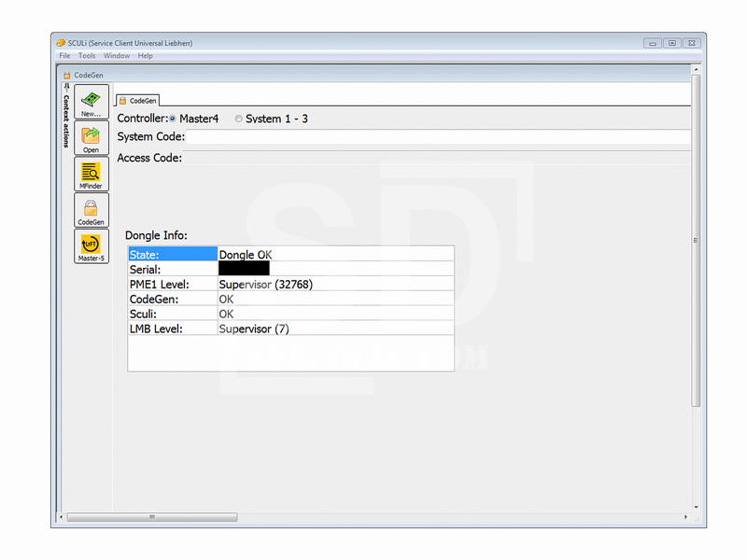
Task: Click into the System Code input field
Action: [x=437, y=137]
